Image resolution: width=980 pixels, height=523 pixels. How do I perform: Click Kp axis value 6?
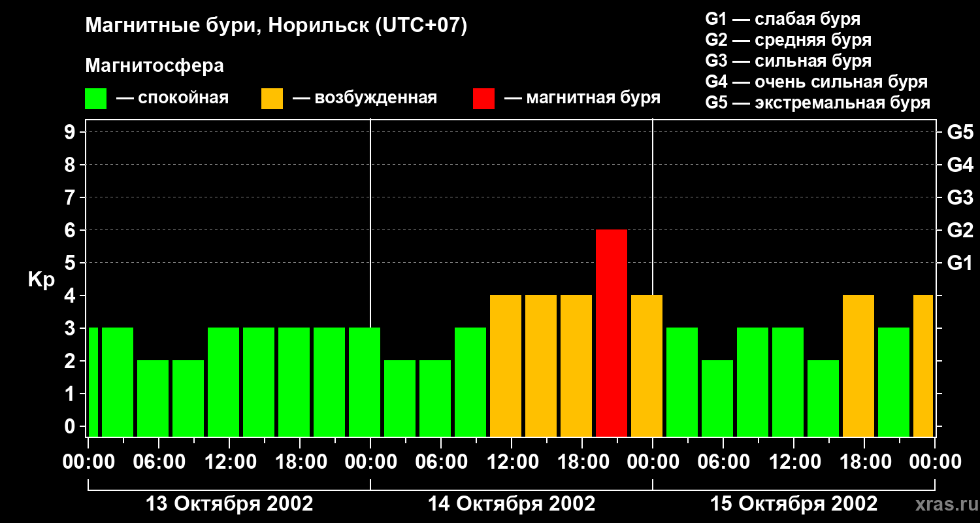tap(71, 230)
